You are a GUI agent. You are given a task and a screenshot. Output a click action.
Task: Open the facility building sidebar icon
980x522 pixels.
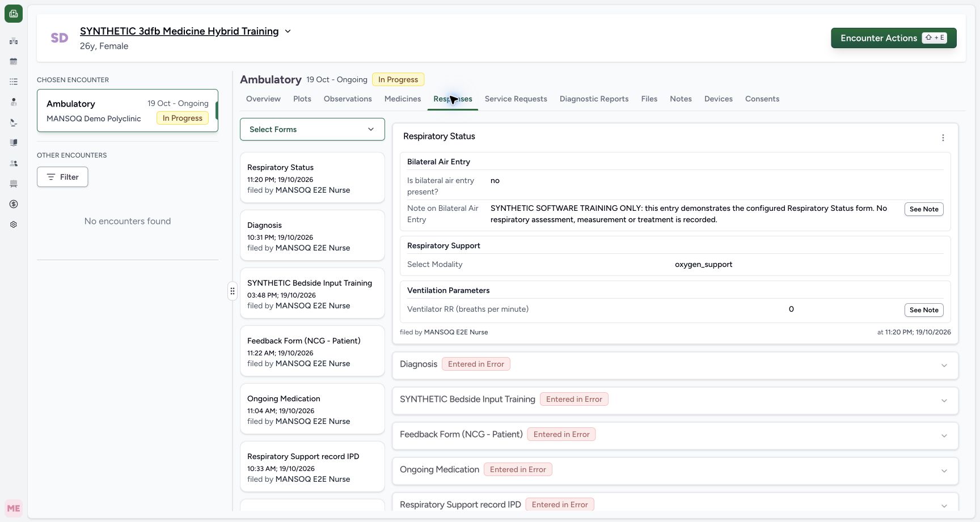pos(14,41)
